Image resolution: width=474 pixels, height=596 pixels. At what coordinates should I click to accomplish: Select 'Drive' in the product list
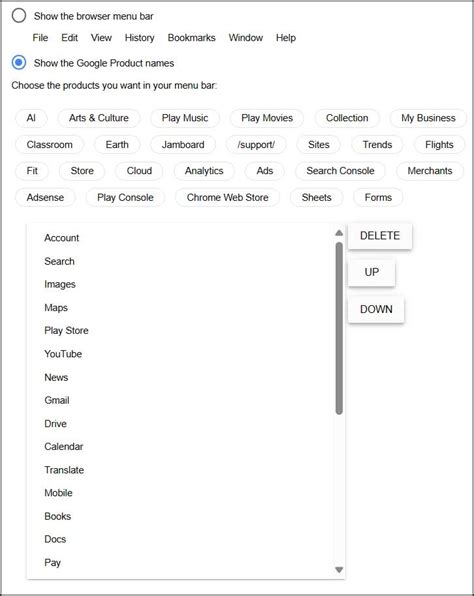181,423
